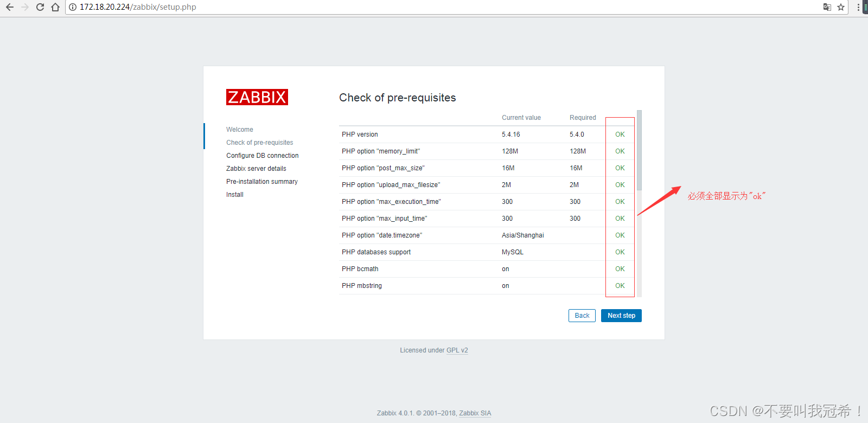Click the browser forward arrow
Viewport: 868px width, 423px height.
[25, 7]
